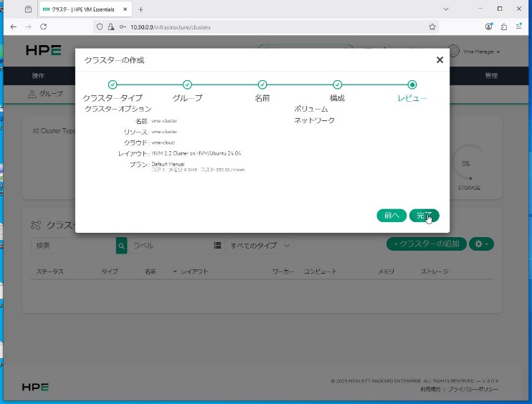Click the browser reload icon
Image resolution: width=532 pixels, height=404 pixels.
[x=44, y=27]
